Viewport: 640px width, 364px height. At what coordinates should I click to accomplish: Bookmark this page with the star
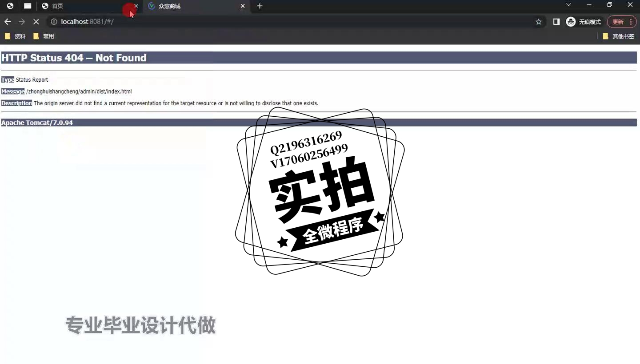click(x=539, y=22)
